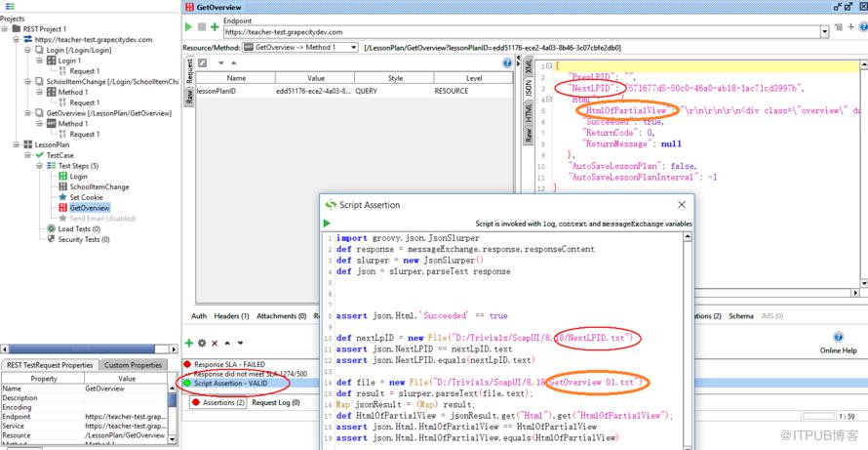The height and width of the screenshot is (450, 868).
Task: Open Online Help icon
Action: 838,337
